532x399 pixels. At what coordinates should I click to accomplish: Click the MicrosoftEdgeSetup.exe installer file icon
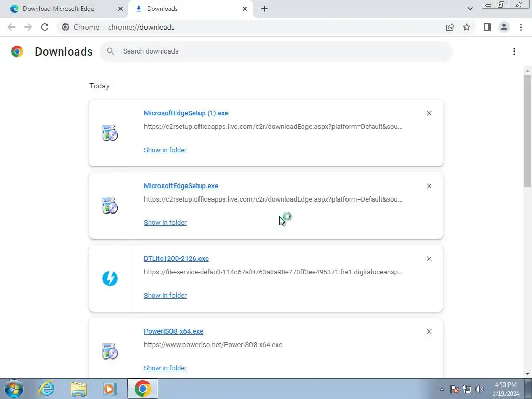coord(110,206)
